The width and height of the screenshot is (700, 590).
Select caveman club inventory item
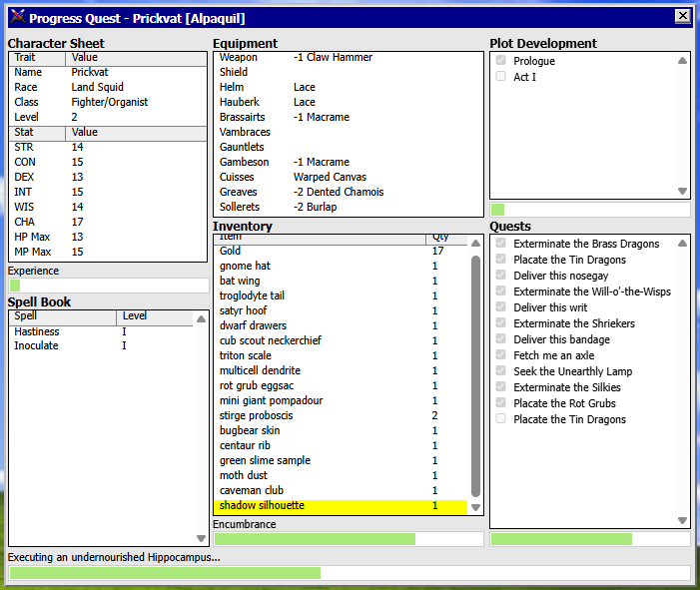tap(342, 490)
